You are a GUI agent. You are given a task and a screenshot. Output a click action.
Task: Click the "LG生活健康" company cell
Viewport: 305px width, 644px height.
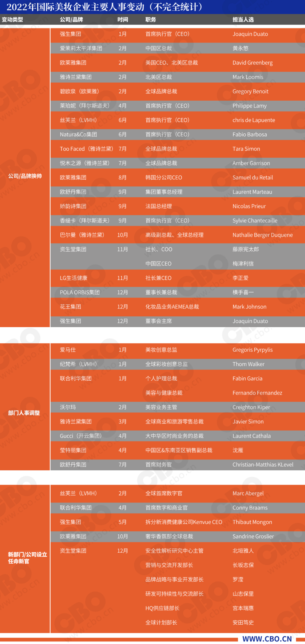pyautogui.click(x=74, y=278)
